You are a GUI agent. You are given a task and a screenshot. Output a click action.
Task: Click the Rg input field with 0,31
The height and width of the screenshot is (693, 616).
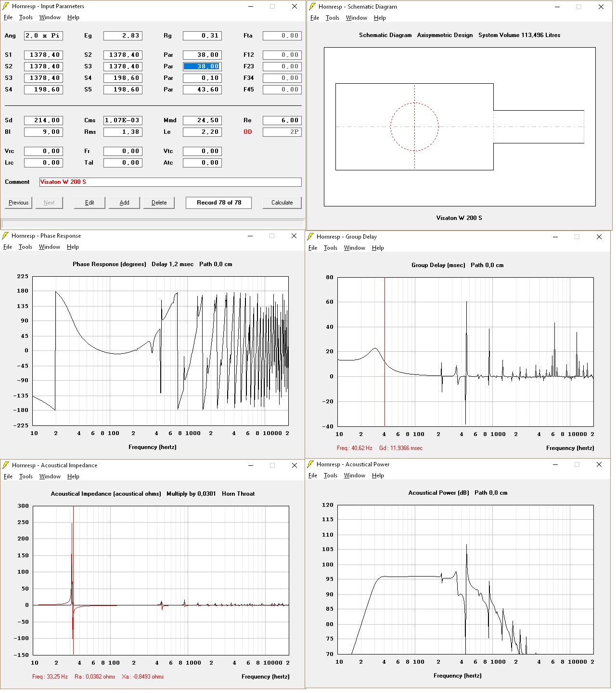click(202, 36)
